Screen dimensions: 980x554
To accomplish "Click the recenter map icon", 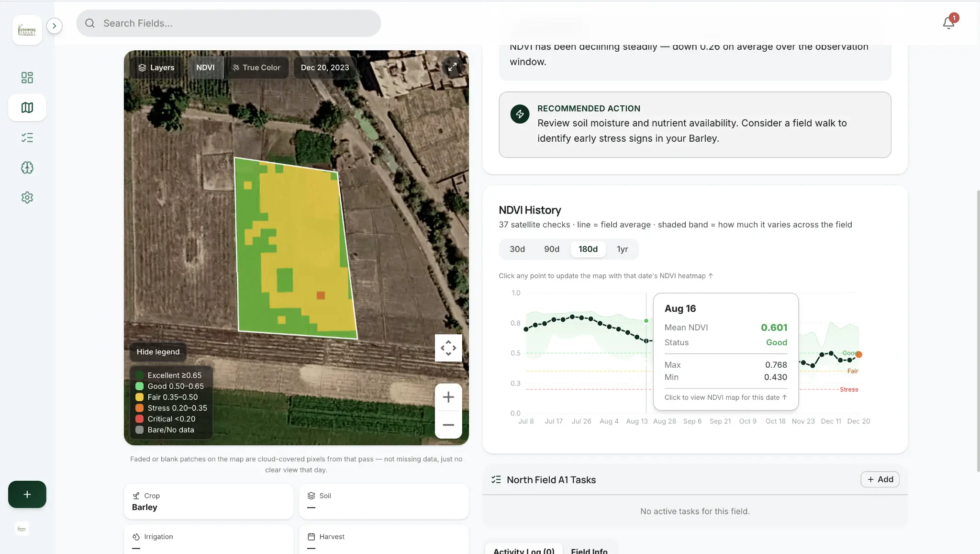I will coord(448,348).
